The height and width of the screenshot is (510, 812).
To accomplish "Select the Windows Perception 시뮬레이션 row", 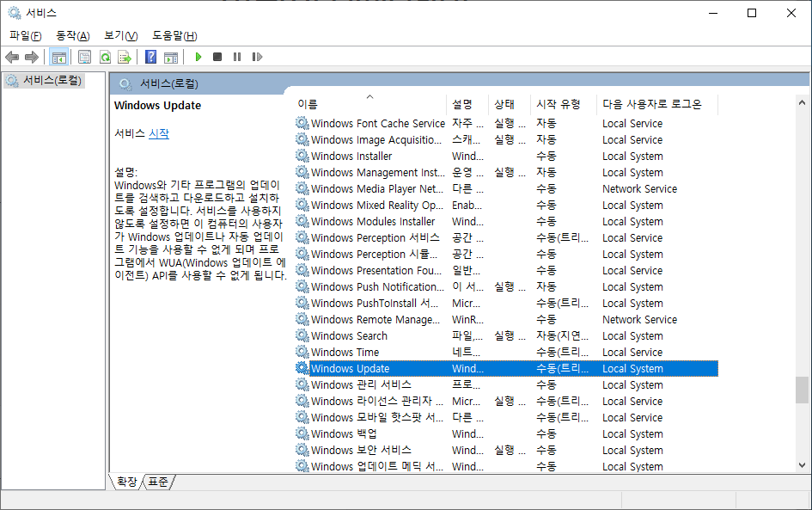I will (x=506, y=254).
